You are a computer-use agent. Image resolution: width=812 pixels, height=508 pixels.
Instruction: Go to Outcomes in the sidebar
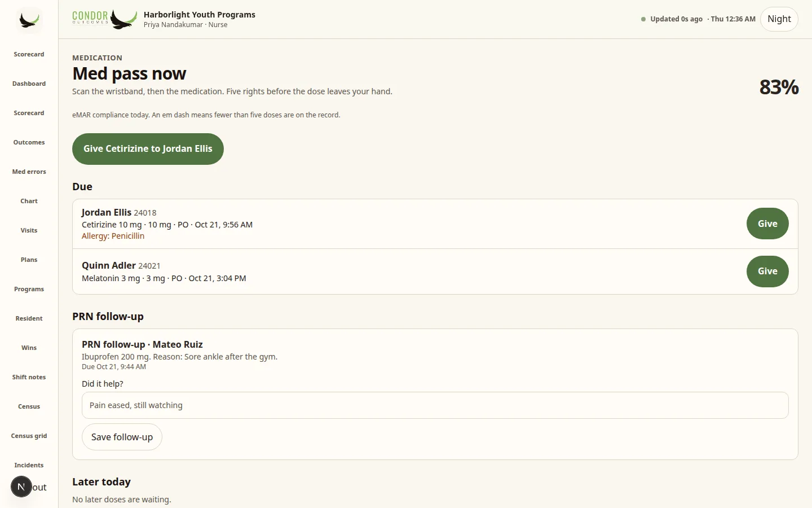[x=29, y=142]
